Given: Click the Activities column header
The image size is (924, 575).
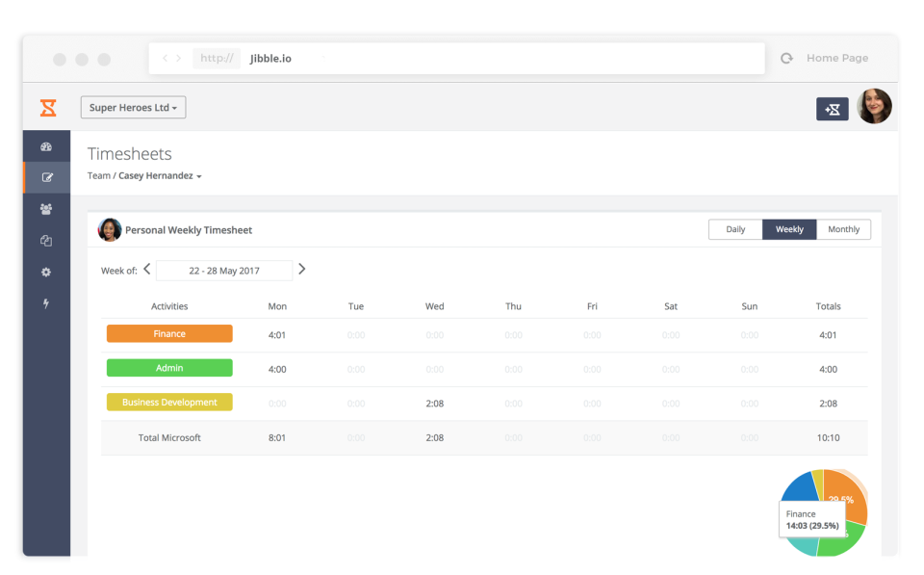Looking at the screenshot, I should coord(169,306).
